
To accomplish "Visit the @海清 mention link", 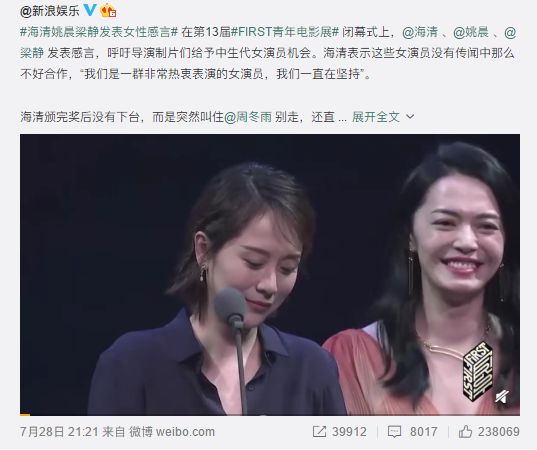I will pos(420,32).
